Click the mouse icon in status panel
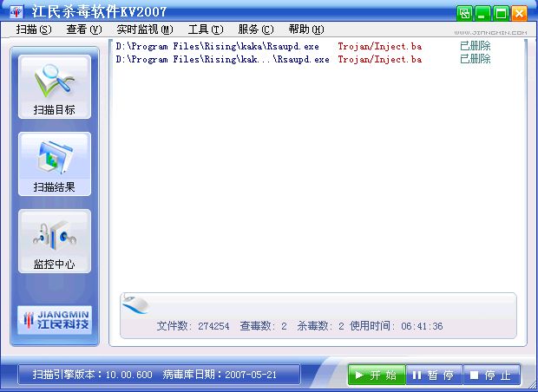 tap(135, 304)
